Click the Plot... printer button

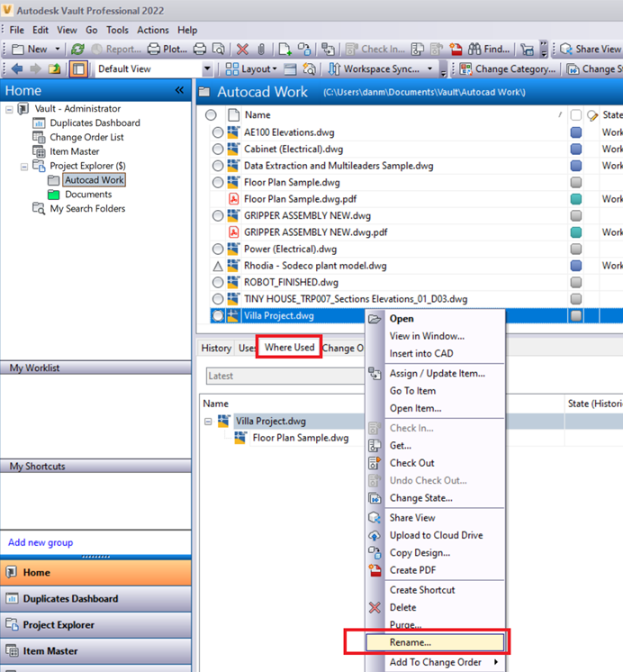point(167,50)
